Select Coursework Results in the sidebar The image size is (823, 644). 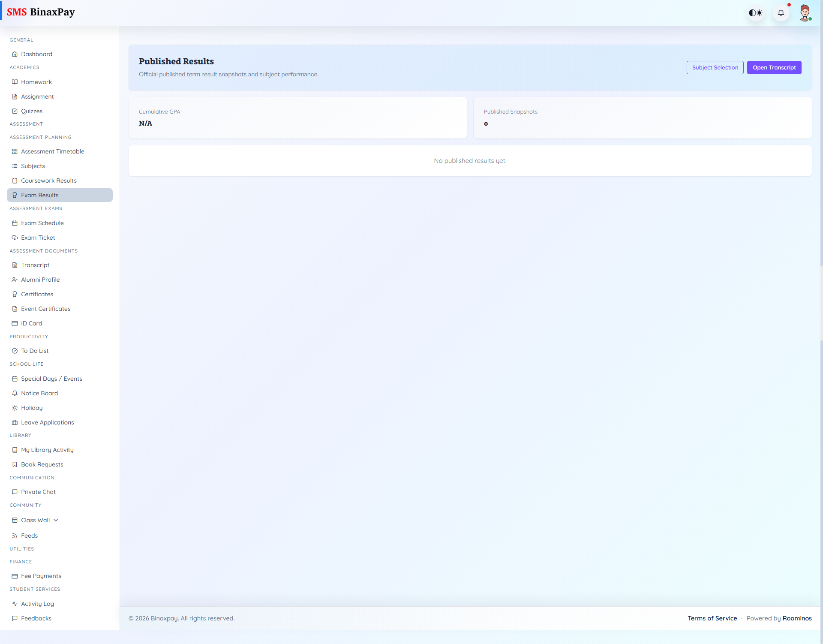tap(49, 181)
